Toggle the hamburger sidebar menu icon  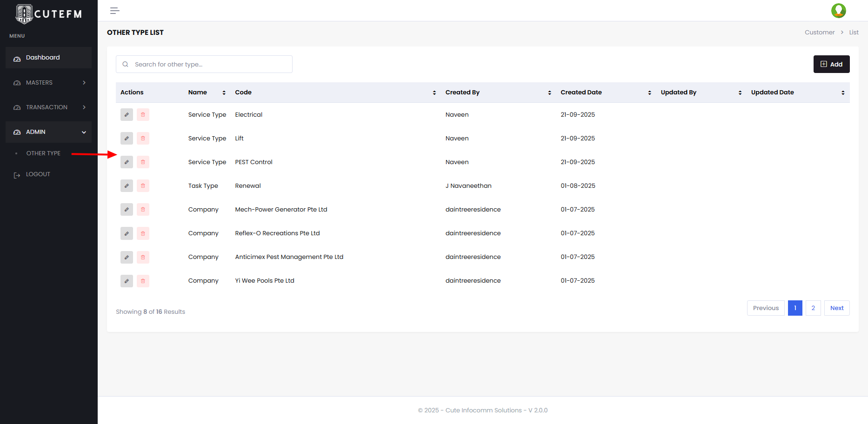point(114,11)
